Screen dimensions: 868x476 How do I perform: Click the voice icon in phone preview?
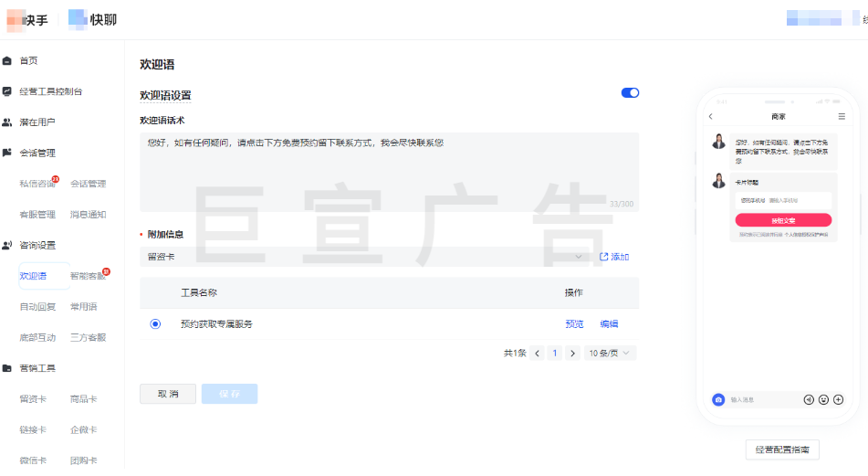(809, 399)
